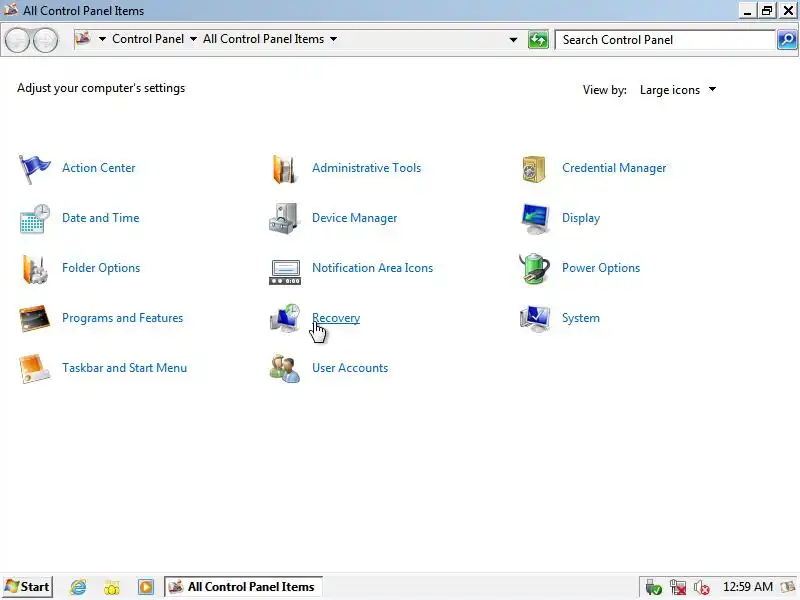Open the Device Manager link
Image resolution: width=800 pixels, height=600 pixels.
click(x=355, y=218)
